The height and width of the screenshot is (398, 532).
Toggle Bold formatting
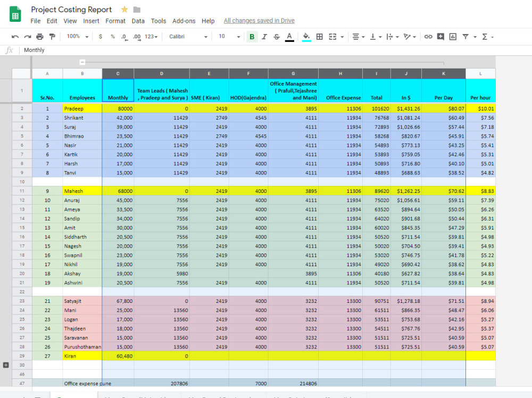click(x=252, y=37)
